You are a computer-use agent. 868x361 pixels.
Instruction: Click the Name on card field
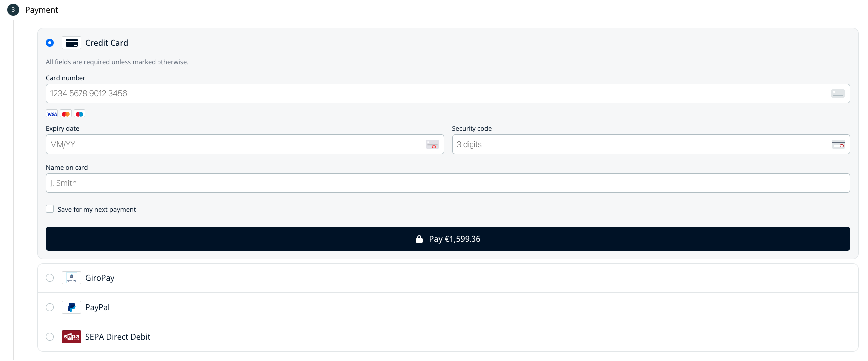coord(447,183)
